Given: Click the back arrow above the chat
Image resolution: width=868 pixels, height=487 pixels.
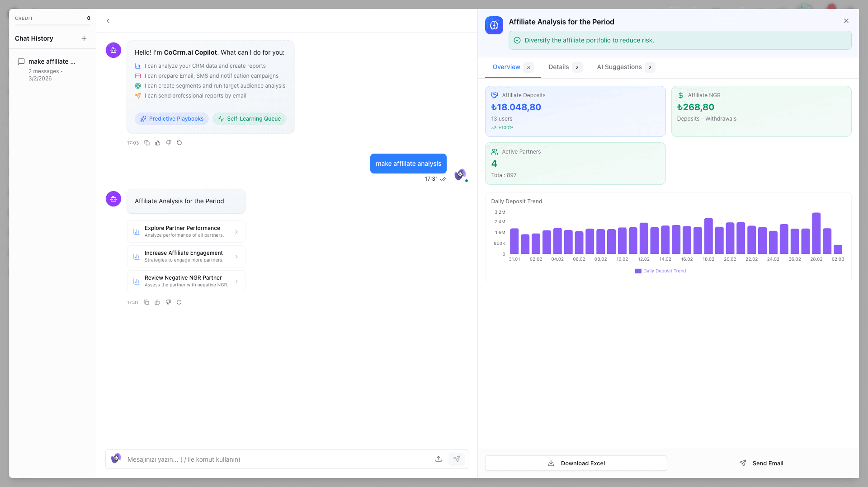Looking at the screenshot, I should (108, 21).
